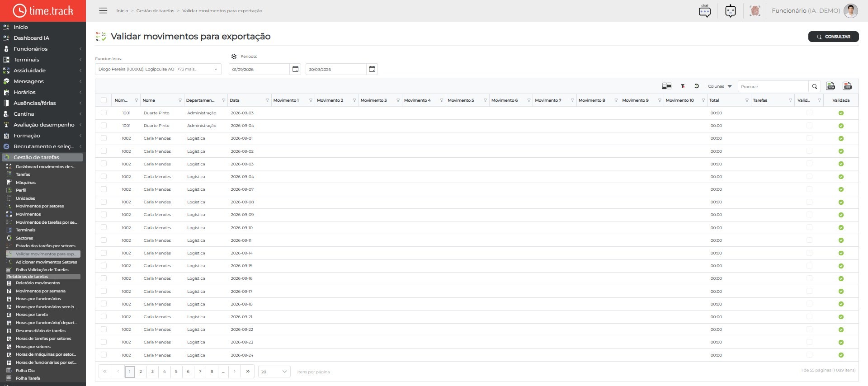Expand Cantina sidebar menu
The image size is (868, 386).
click(42, 114)
